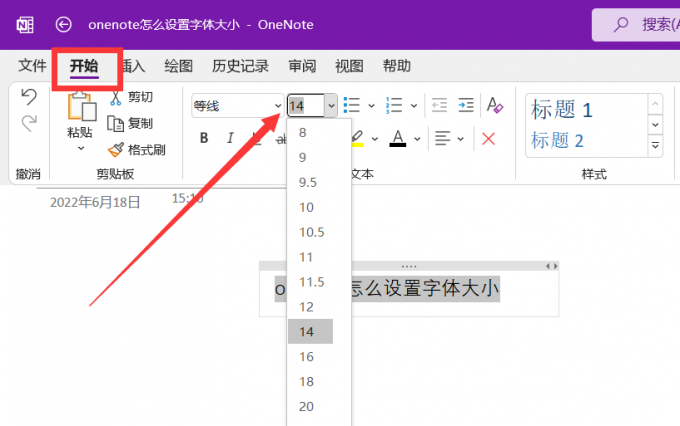Apply yellow text highlight color
Viewport: 680px width, 426px height.
[x=357, y=139]
